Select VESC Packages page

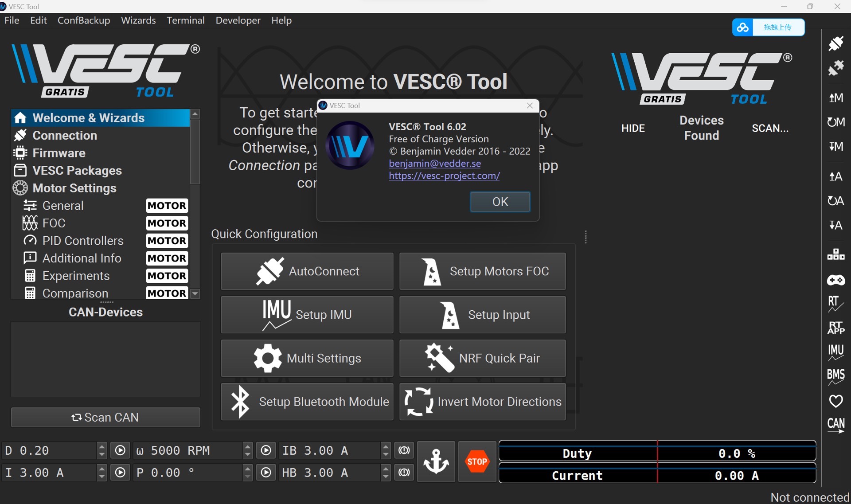click(101, 171)
